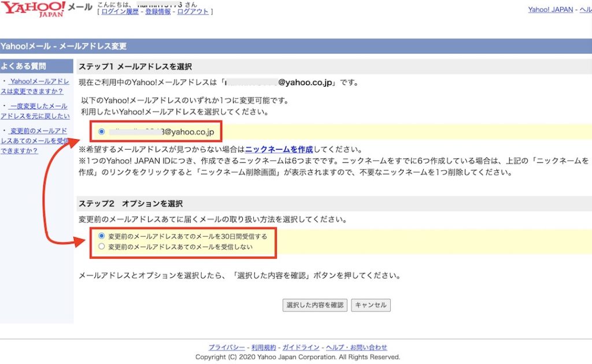Screen dimensions: 592x364
Task: Click the キャンセル button
Action: click(371, 305)
